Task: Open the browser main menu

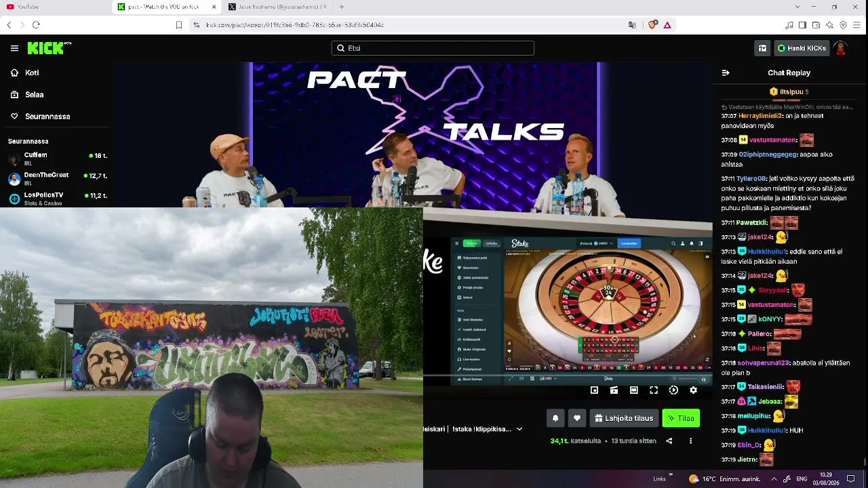Action: click(x=858, y=25)
